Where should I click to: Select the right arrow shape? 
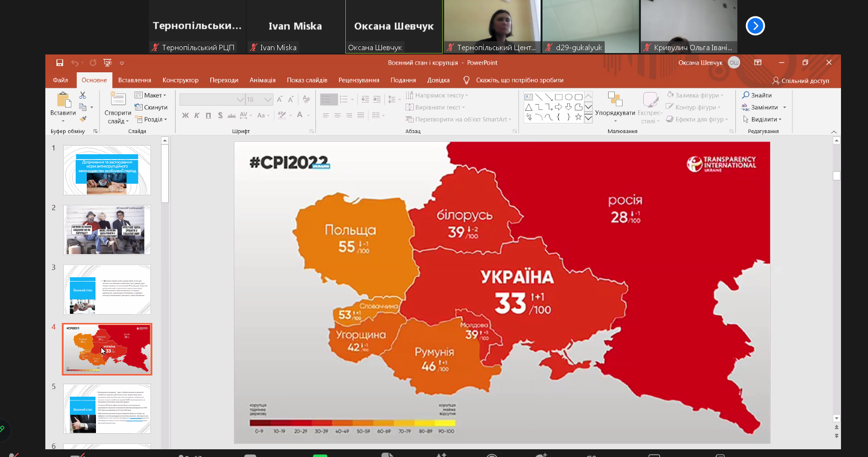pyautogui.click(x=558, y=107)
